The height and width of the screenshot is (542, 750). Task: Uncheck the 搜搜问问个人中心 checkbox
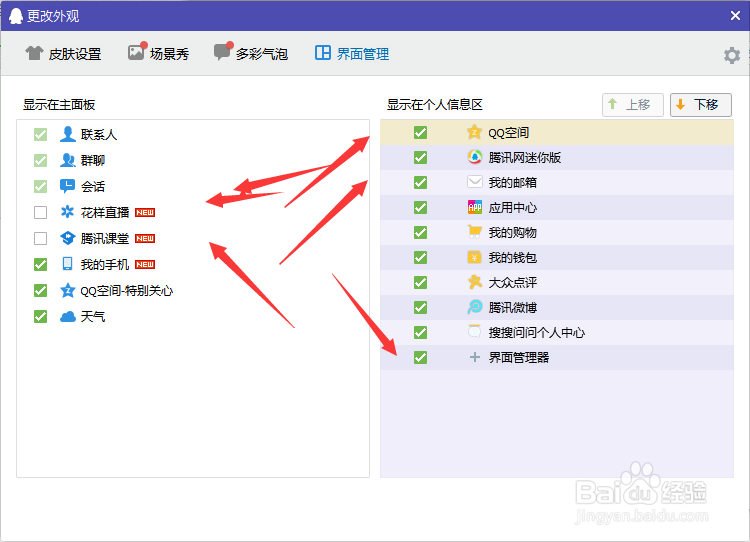coord(420,332)
